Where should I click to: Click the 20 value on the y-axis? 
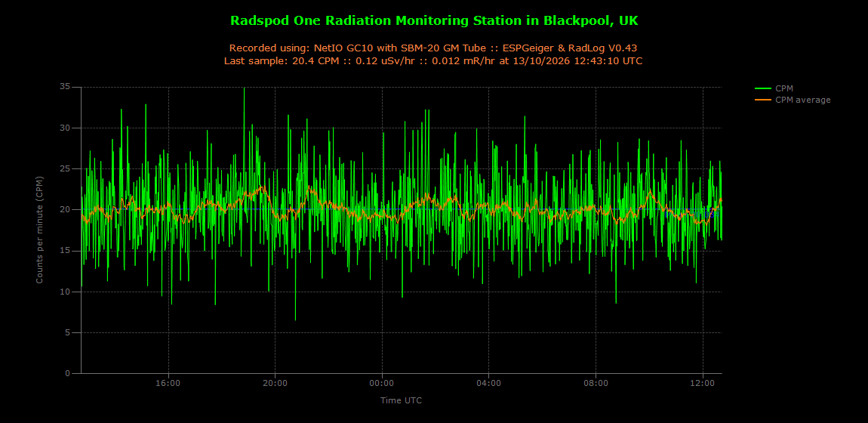point(66,210)
